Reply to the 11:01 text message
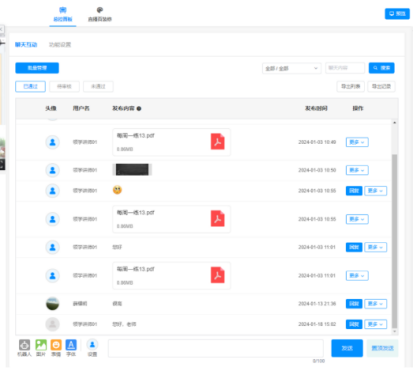 coord(354,247)
